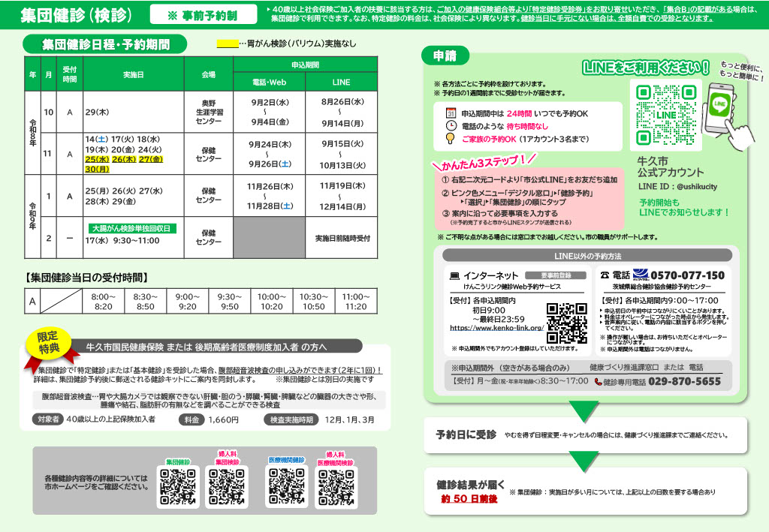Click the 10:00〜10:20 reception time slot
The image size is (769, 532).
point(271,302)
